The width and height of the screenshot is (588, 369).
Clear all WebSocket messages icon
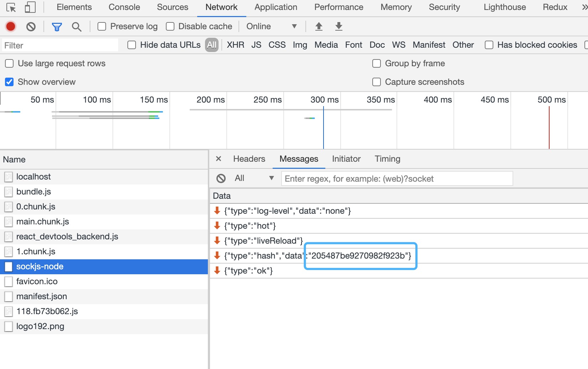221,178
